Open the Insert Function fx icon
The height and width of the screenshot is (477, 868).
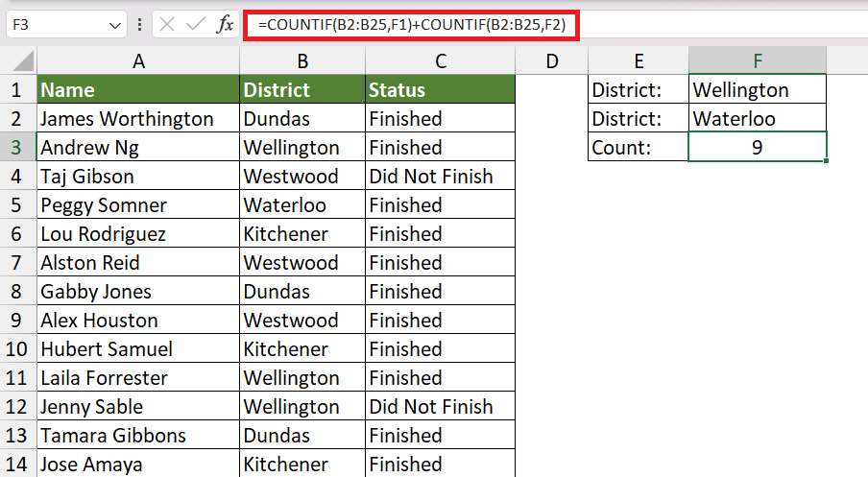[225, 25]
